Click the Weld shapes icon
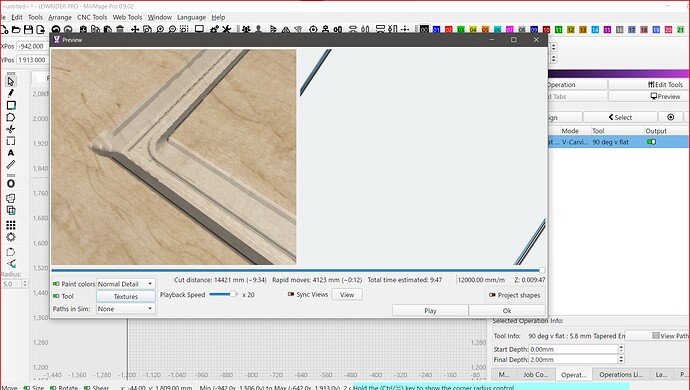Screen dimensions: 690x390 tap(11, 199)
